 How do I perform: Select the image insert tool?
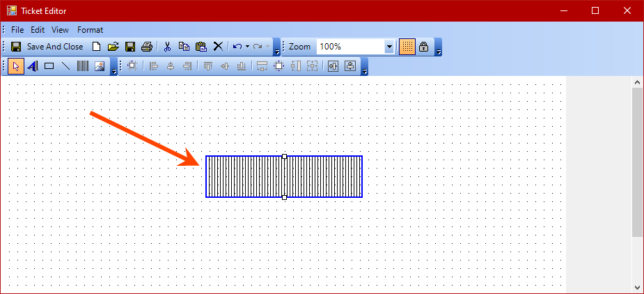100,66
